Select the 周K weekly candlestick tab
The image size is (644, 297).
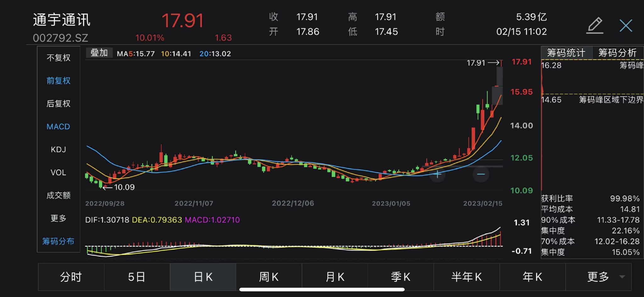pos(269,277)
